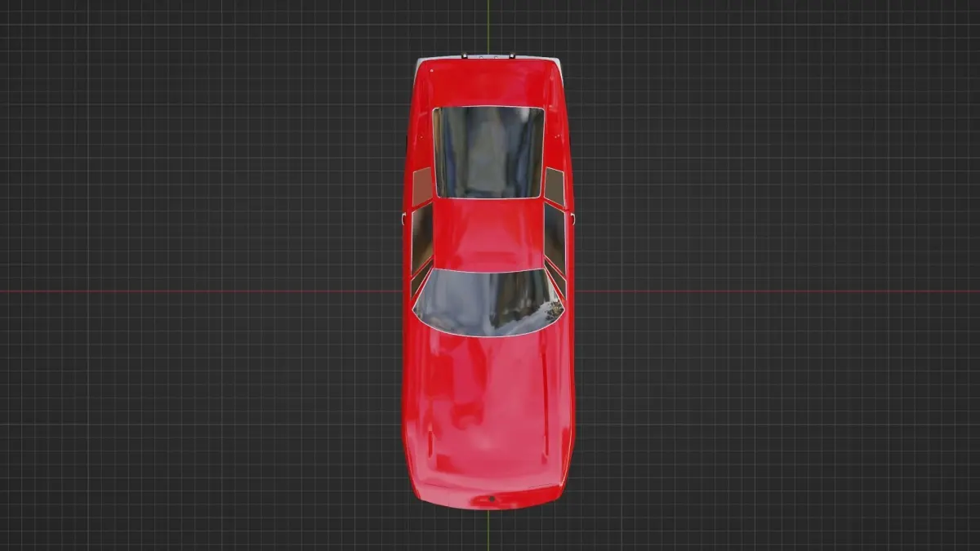Click the left rear quarter window
The height and width of the screenshot is (551, 980).
click(x=422, y=187)
